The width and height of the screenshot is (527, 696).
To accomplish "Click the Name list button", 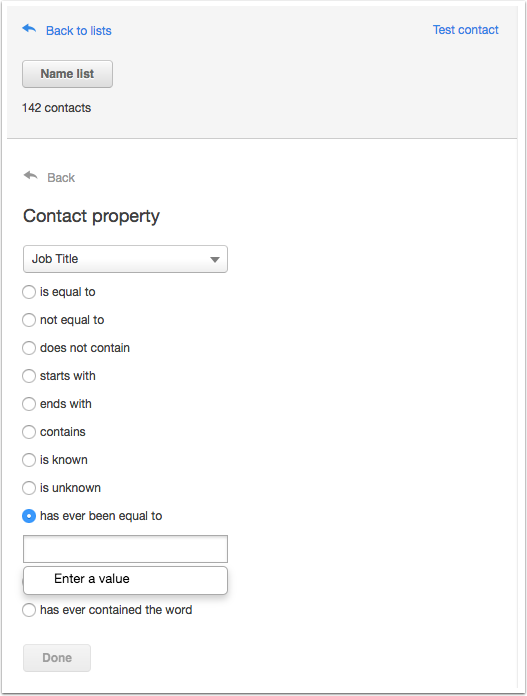I will [x=67, y=74].
